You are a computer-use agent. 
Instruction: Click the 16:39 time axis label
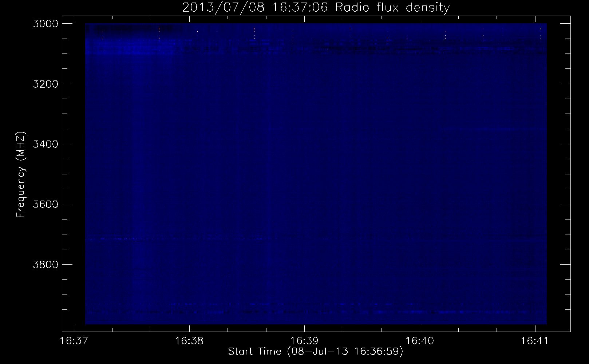click(x=304, y=341)
